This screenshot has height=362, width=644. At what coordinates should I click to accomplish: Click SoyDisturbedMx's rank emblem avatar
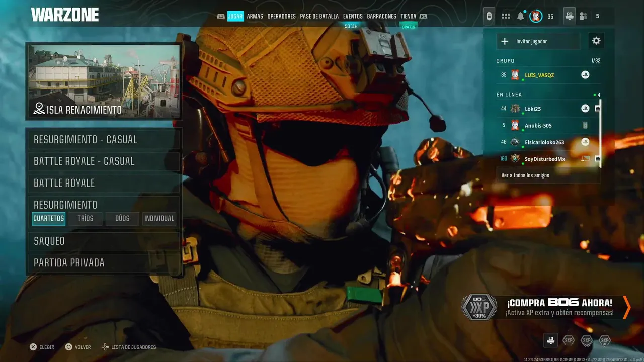[515, 158]
